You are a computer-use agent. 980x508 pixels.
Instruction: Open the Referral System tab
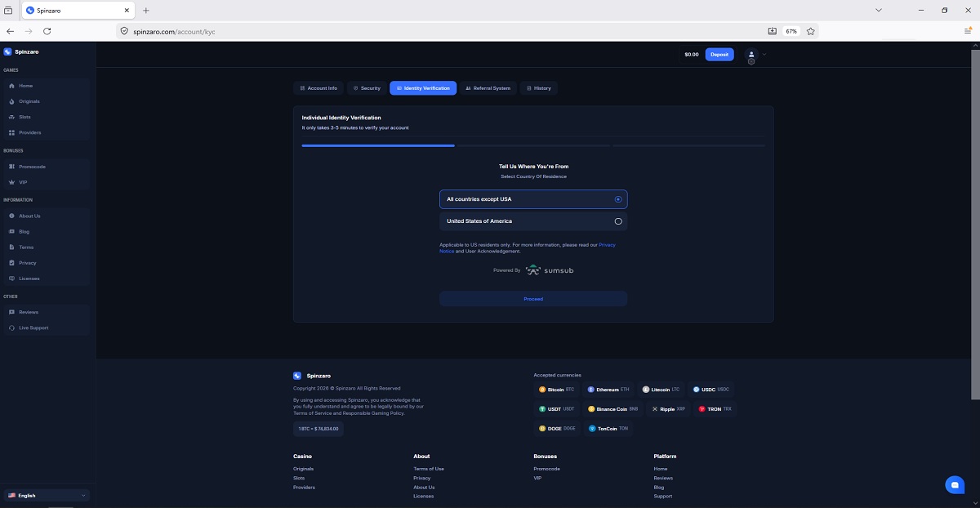click(x=488, y=88)
